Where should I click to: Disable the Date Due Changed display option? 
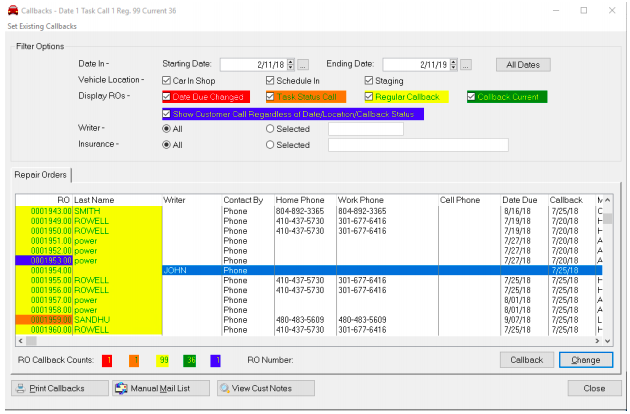[x=167, y=97]
